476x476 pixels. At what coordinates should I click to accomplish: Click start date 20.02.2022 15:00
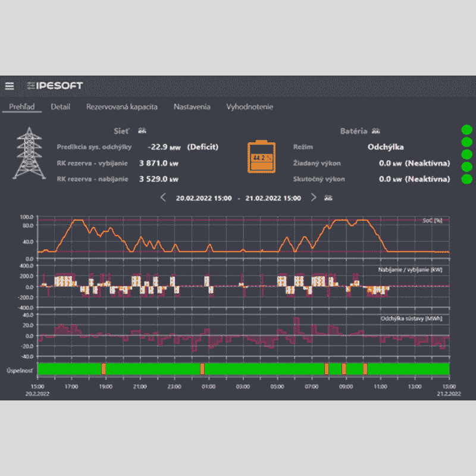(203, 198)
